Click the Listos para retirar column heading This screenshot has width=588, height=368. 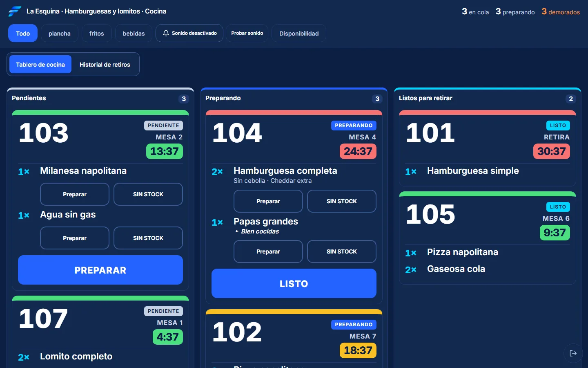click(425, 98)
